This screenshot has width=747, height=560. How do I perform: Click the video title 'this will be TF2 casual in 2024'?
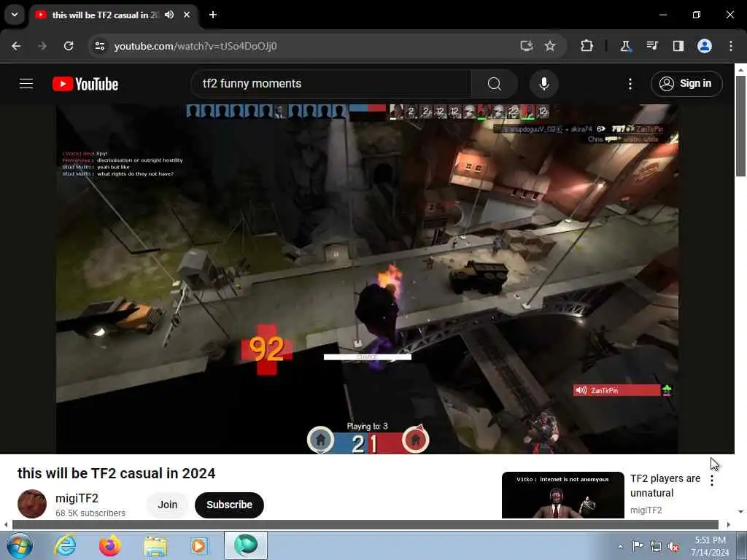coord(116,473)
